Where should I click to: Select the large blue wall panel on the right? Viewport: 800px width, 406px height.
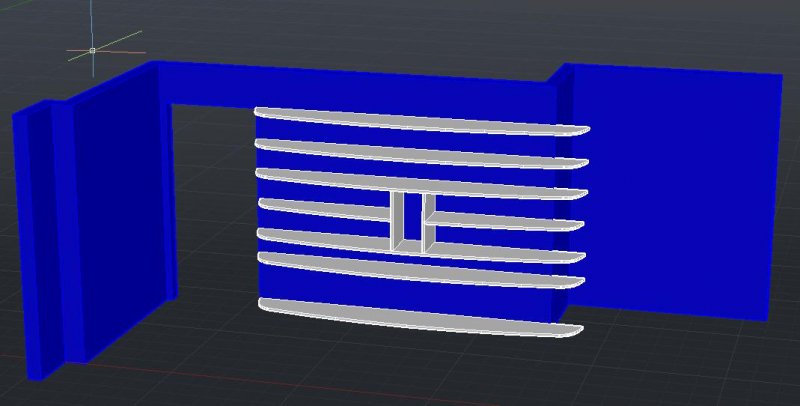pyautogui.click(x=673, y=191)
